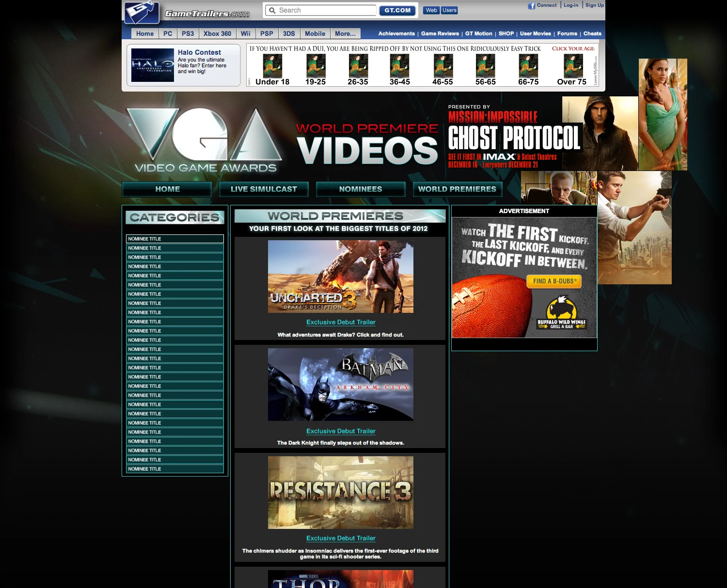The height and width of the screenshot is (588, 727).
Task: Open the Thor trailer thumbnail
Action: coord(341,579)
